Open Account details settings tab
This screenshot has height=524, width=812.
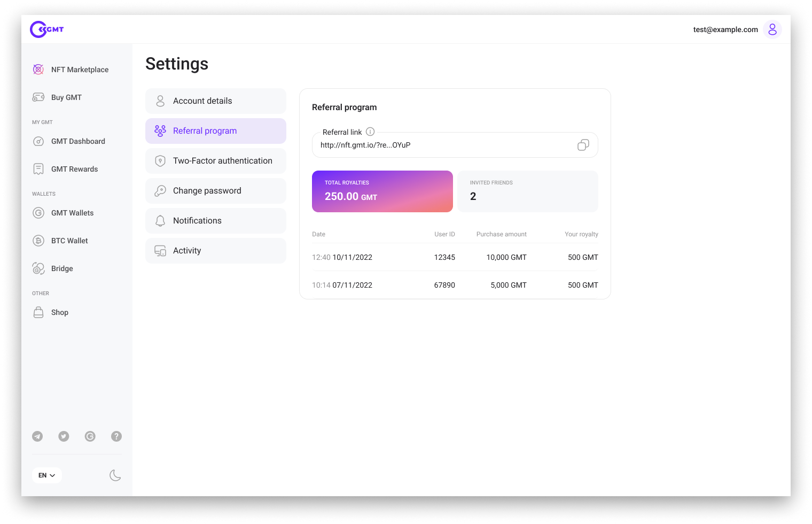pyautogui.click(x=216, y=101)
